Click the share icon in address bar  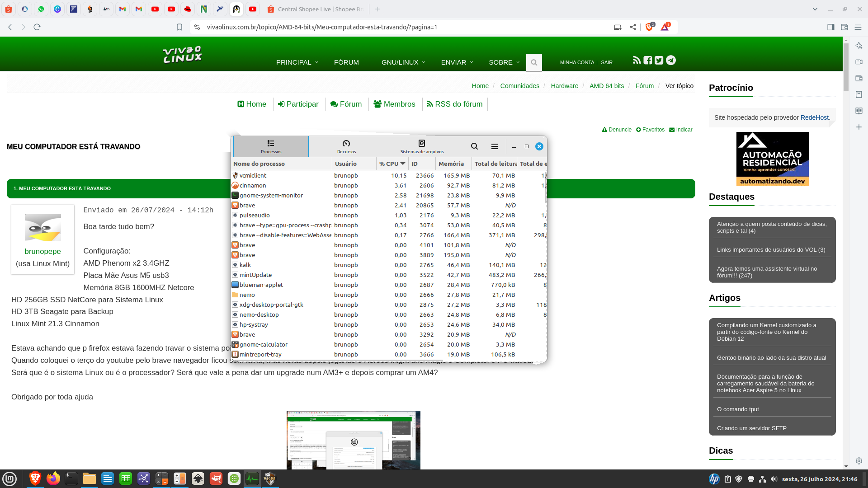(x=633, y=27)
